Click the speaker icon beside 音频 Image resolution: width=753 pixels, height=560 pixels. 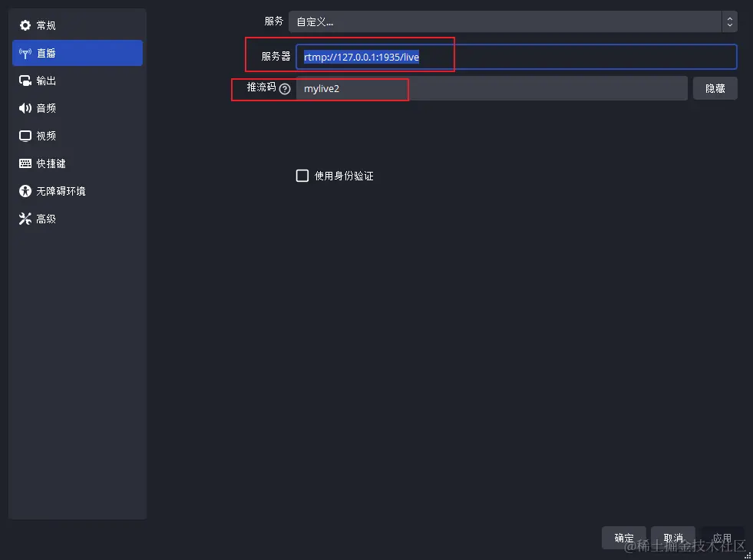click(25, 108)
